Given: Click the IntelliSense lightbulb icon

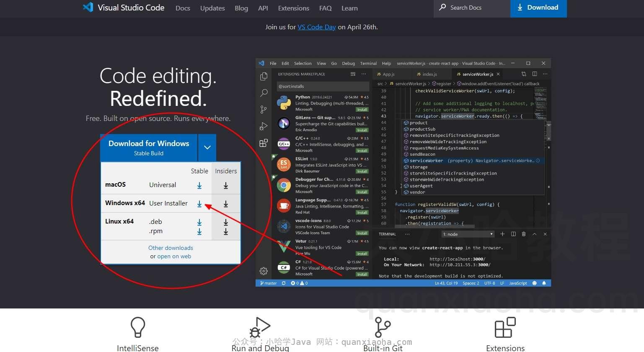Looking at the screenshot, I should 138,327.
